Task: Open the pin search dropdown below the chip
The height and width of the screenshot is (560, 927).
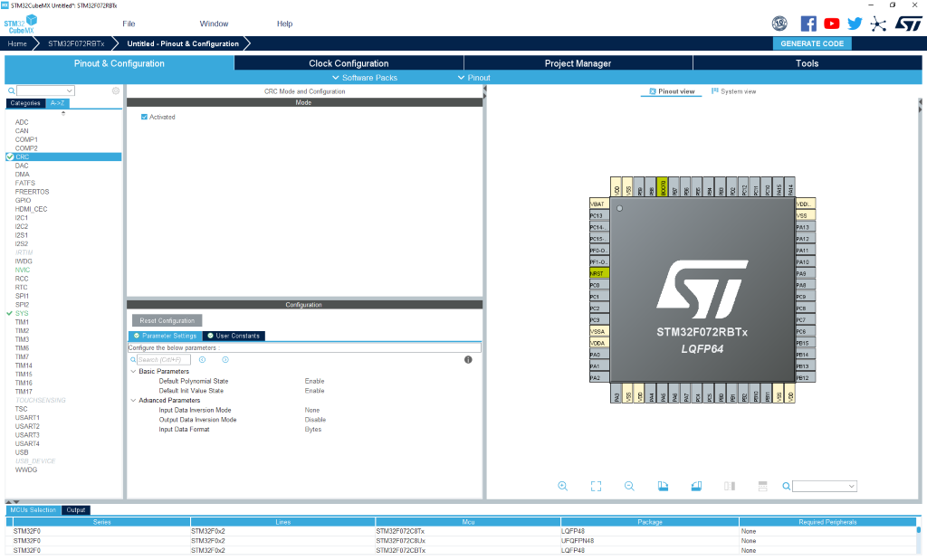Action: [x=825, y=486]
